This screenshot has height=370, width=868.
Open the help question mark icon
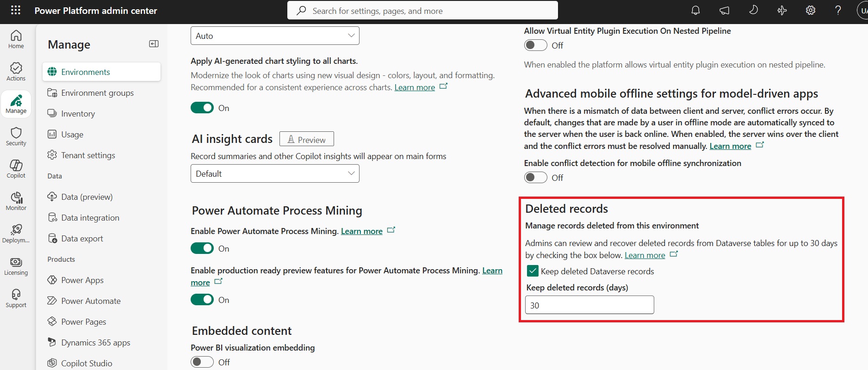[x=838, y=10]
